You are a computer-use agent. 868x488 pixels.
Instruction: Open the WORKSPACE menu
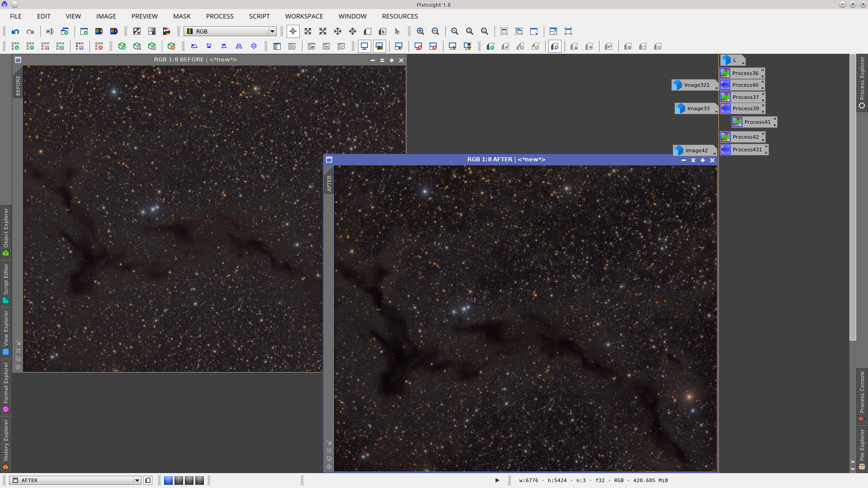point(304,16)
